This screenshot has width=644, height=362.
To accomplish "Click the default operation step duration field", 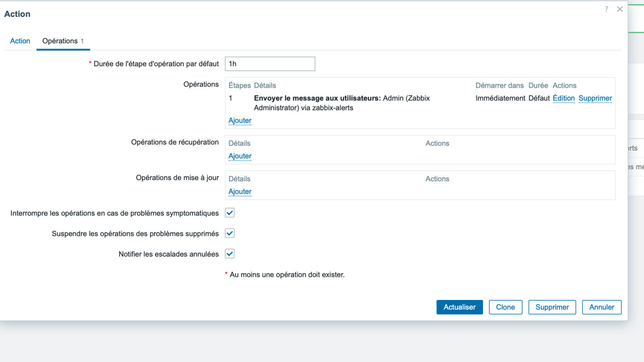I will 270,64.
